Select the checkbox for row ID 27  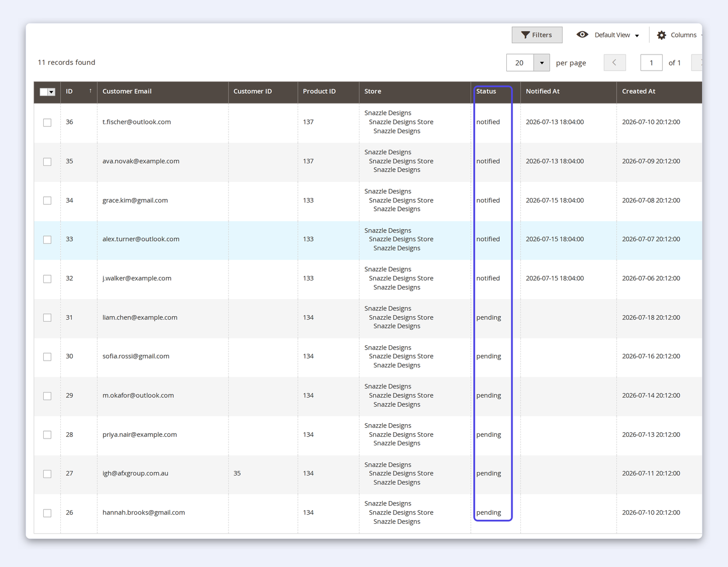coord(47,474)
